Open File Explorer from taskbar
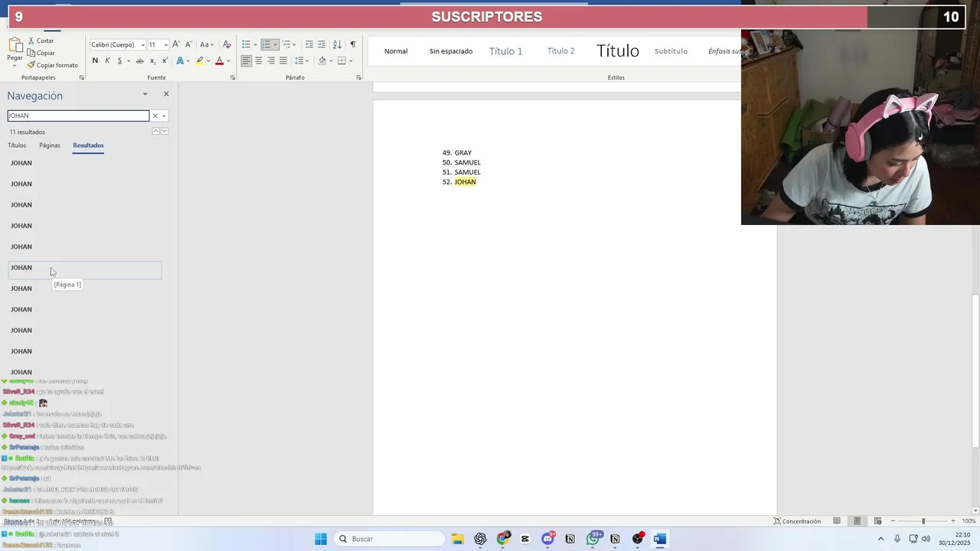 click(457, 539)
